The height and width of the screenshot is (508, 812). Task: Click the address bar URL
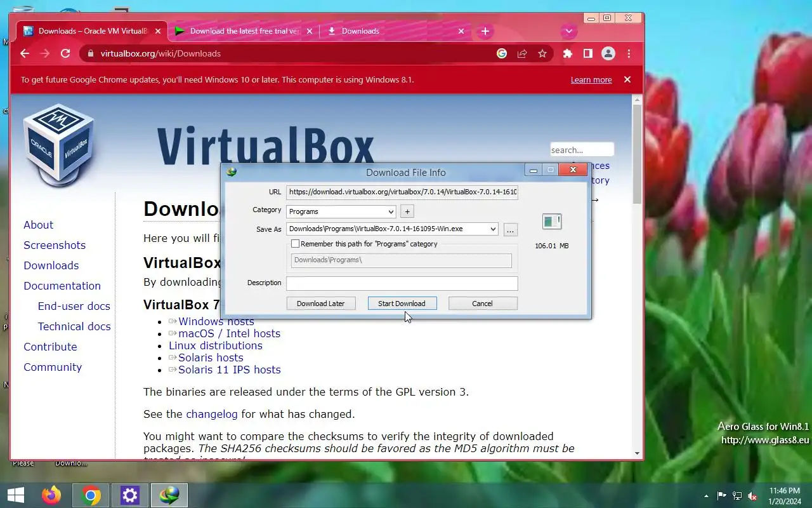(160, 54)
